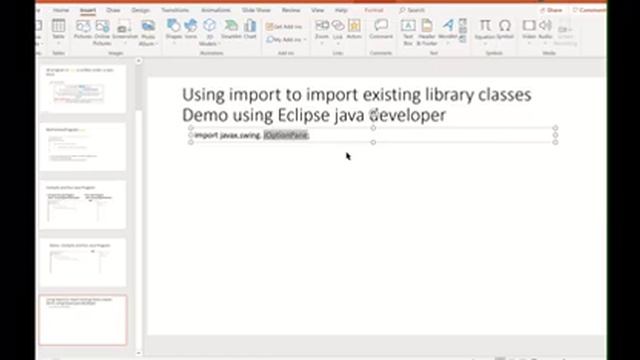Click the Search magnifier box
The height and width of the screenshot is (360, 640).
(x=412, y=10)
